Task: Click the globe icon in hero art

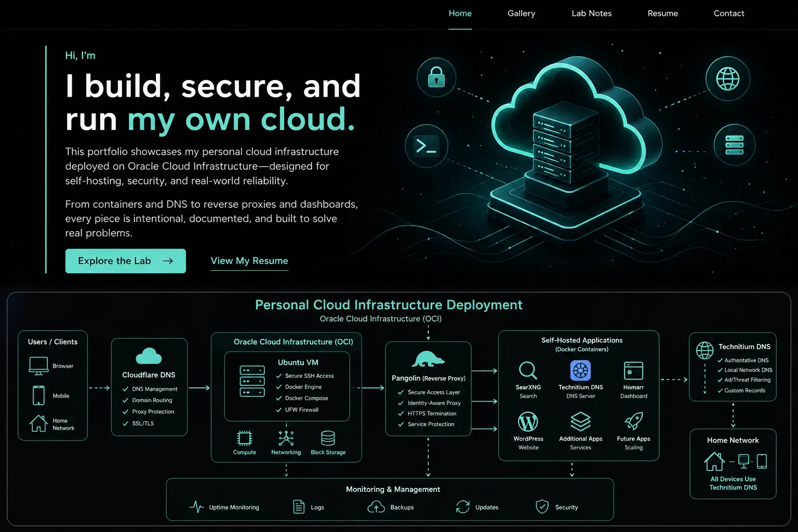Action: coord(727,79)
